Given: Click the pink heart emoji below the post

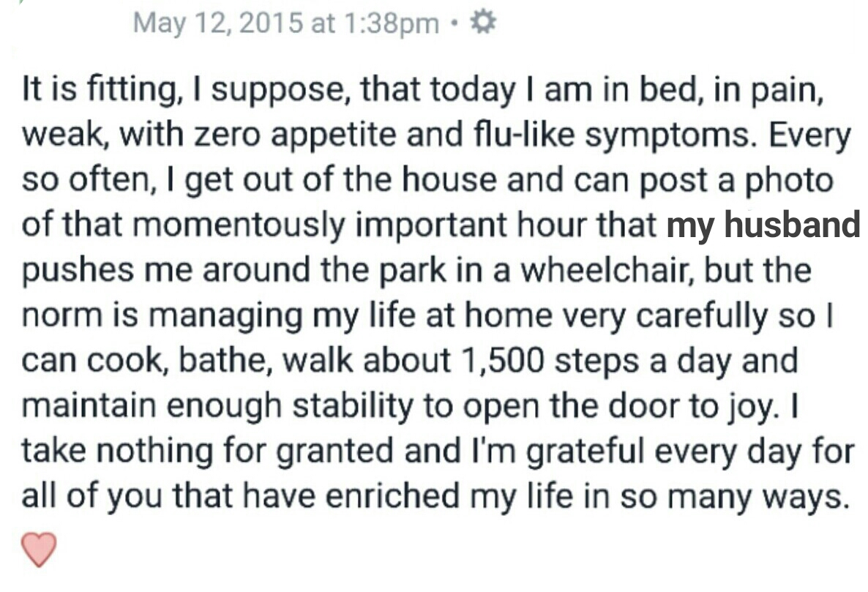Looking at the screenshot, I should pyautogui.click(x=39, y=549).
